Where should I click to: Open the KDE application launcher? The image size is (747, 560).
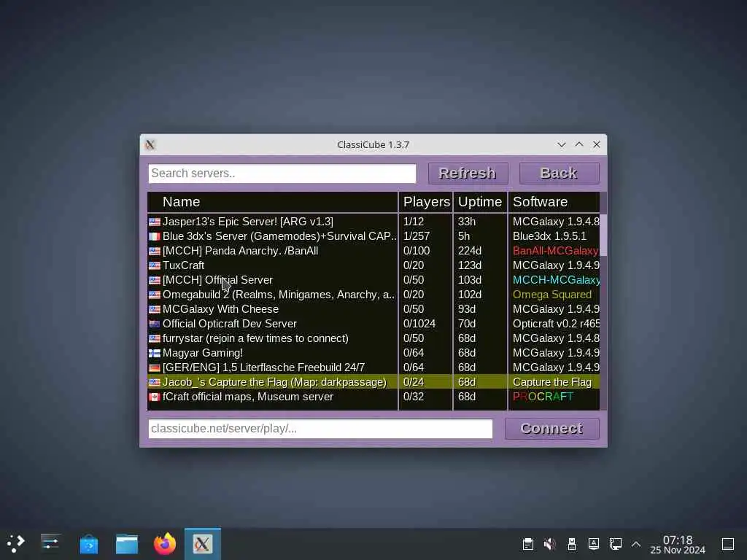(x=16, y=544)
